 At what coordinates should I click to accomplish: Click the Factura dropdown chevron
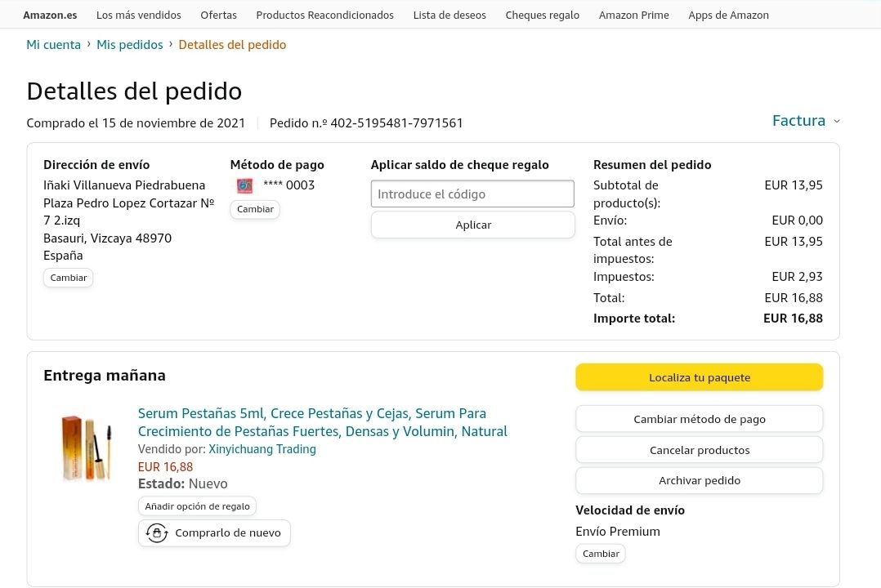point(836,122)
